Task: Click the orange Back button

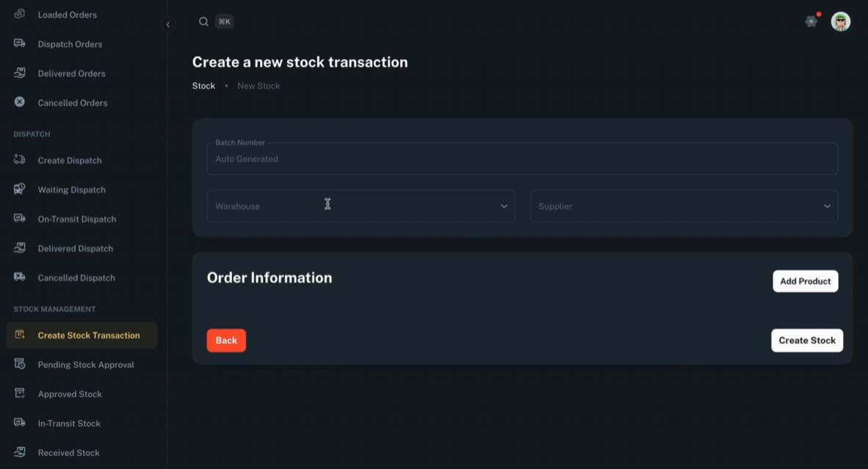Action: (226, 340)
